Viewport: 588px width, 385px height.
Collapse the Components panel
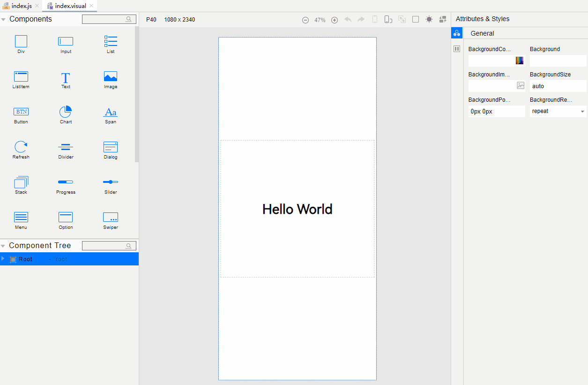point(3,19)
